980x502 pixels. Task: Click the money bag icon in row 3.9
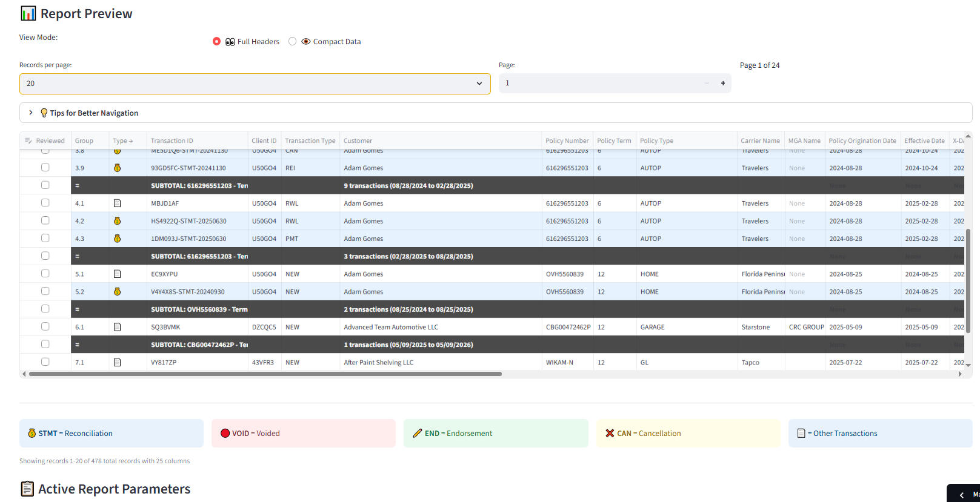coord(117,168)
